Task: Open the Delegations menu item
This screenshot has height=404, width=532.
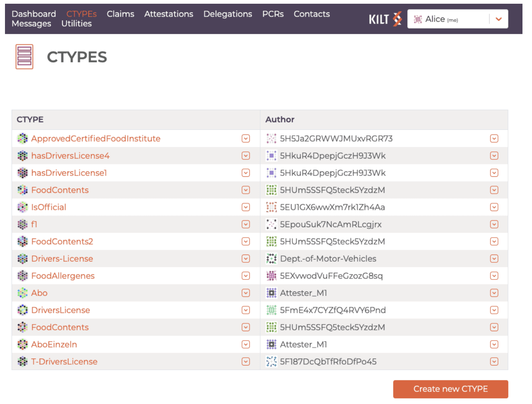Action: (x=227, y=14)
